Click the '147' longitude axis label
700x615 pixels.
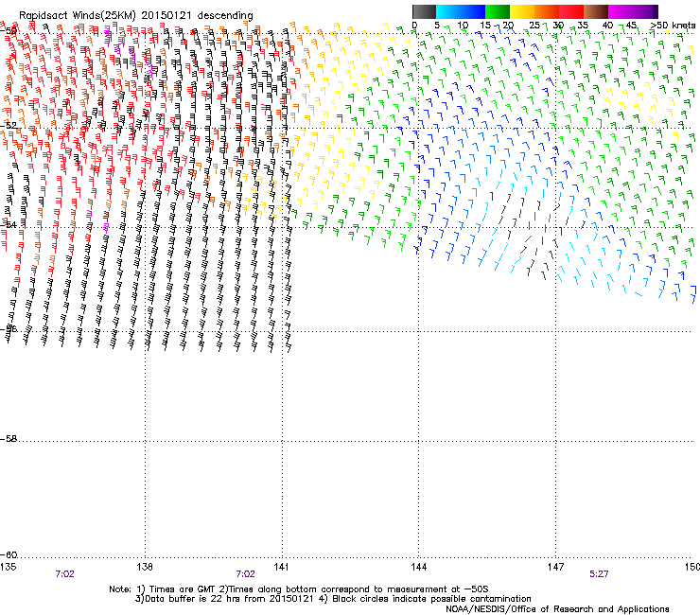point(555,567)
